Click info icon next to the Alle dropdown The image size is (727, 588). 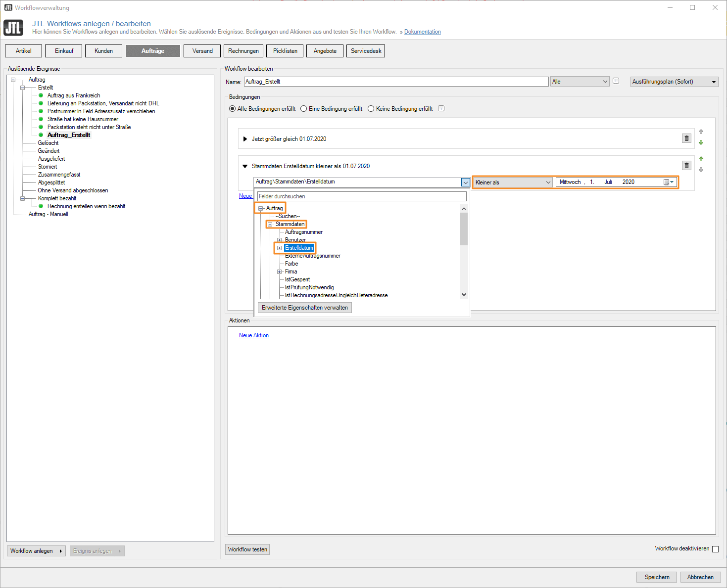[616, 81]
